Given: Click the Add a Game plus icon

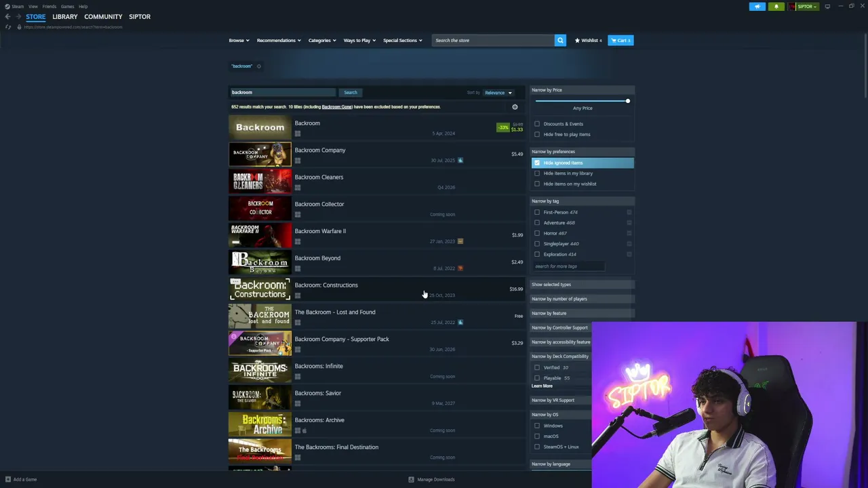Looking at the screenshot, I should point(8,479).
